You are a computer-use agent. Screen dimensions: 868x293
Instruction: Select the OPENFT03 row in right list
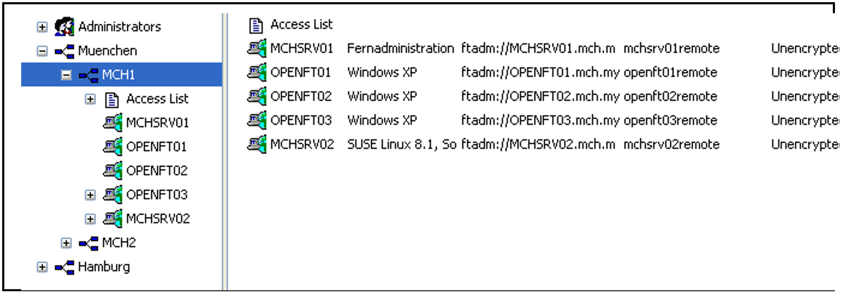pos(301,121)
